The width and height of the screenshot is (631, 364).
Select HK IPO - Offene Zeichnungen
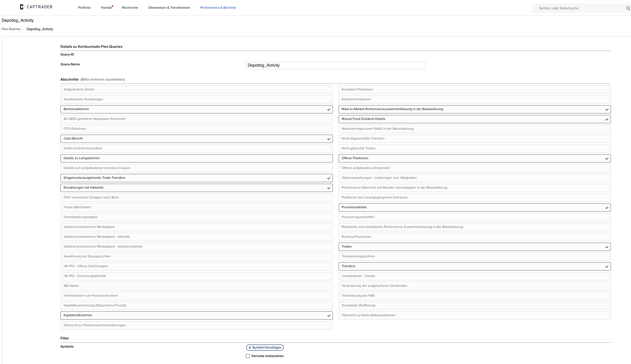click(196, 266)
